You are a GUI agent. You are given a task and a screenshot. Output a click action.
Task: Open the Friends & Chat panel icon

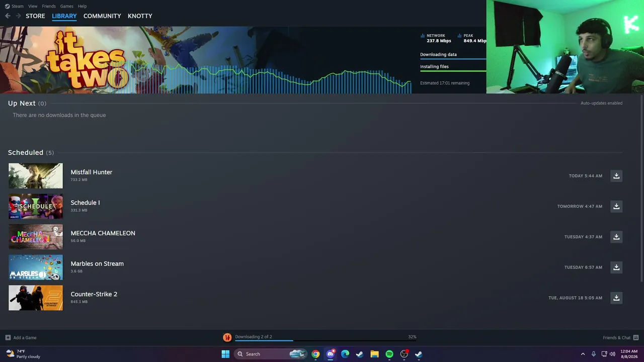pyautogui.click(x=636, y=337)
